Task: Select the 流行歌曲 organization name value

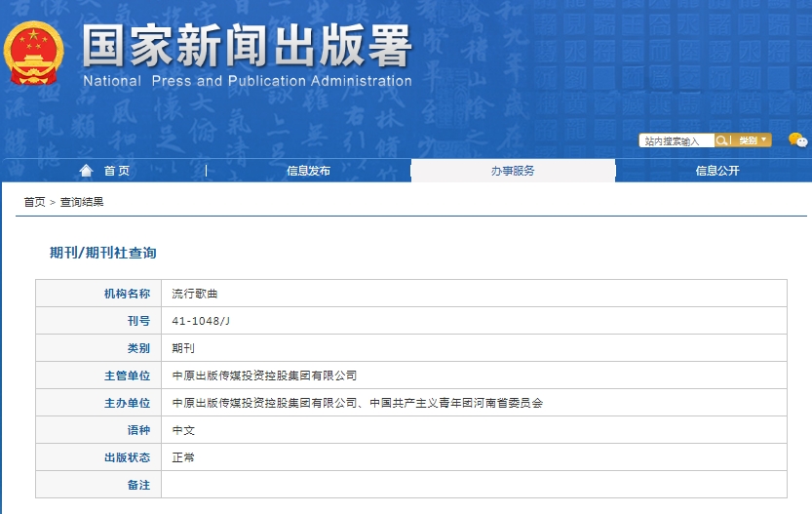Action: [x=189, y=294]
